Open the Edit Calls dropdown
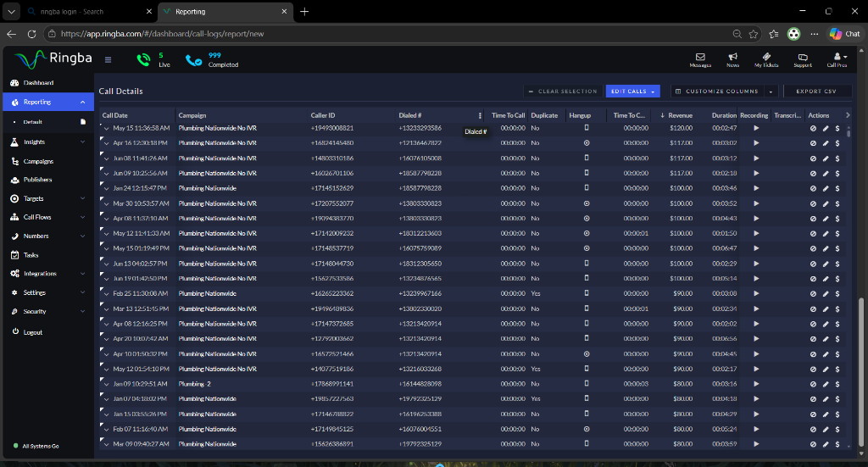This screenshot has height=467, width=868. pyautogui.click(x=632, y=92)
